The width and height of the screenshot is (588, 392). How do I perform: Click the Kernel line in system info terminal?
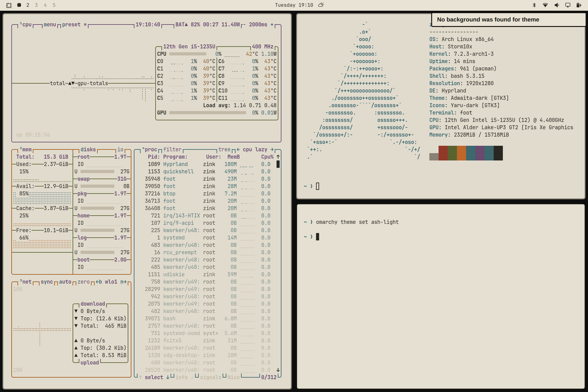point(462,54)
